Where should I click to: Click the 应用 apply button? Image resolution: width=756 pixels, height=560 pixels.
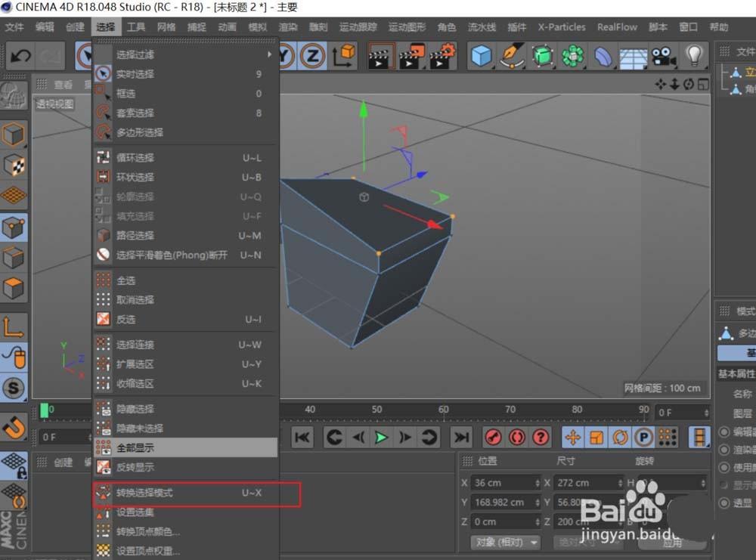[x=674, y=543]
